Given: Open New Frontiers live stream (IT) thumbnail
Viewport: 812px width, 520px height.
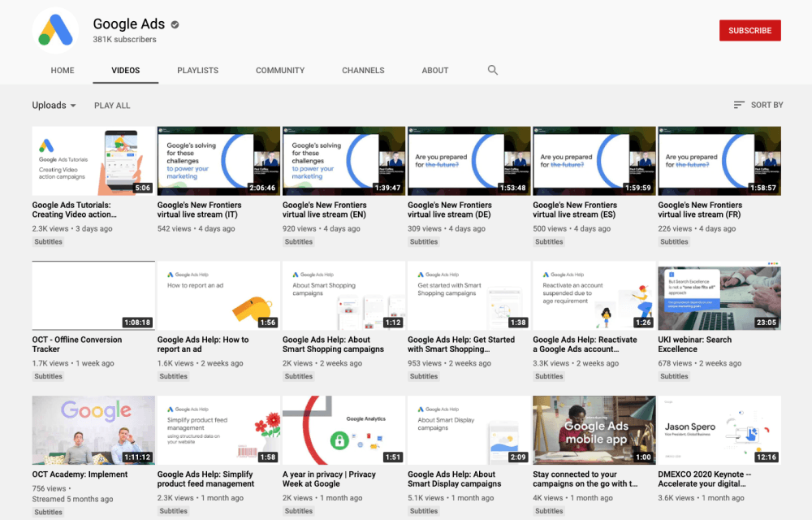Looking at the screenshot, I should pos(218,161).
